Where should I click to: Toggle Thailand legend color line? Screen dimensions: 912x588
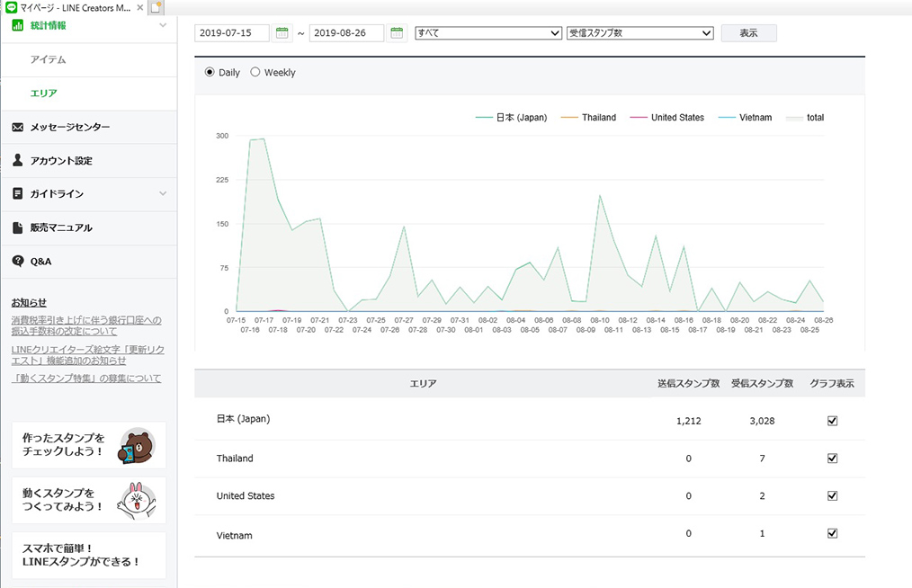click(x=569, y=118)
